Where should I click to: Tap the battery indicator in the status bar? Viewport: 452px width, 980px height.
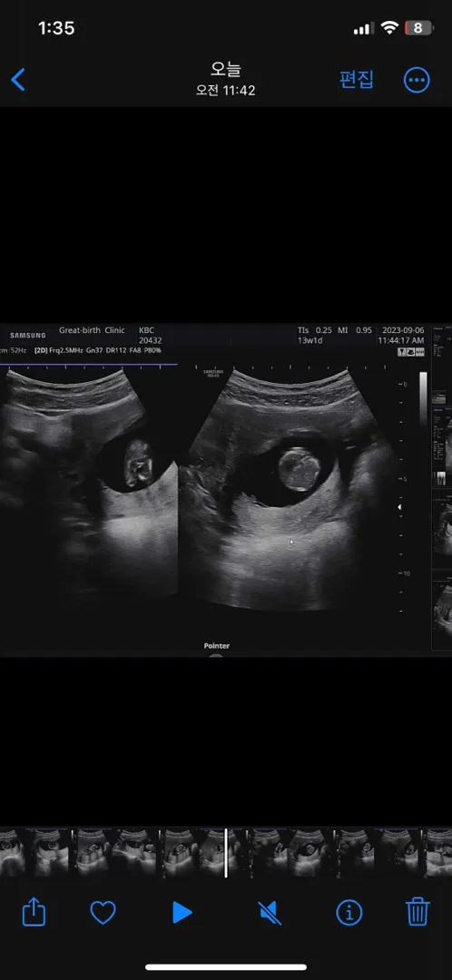(x=418, y=28)
